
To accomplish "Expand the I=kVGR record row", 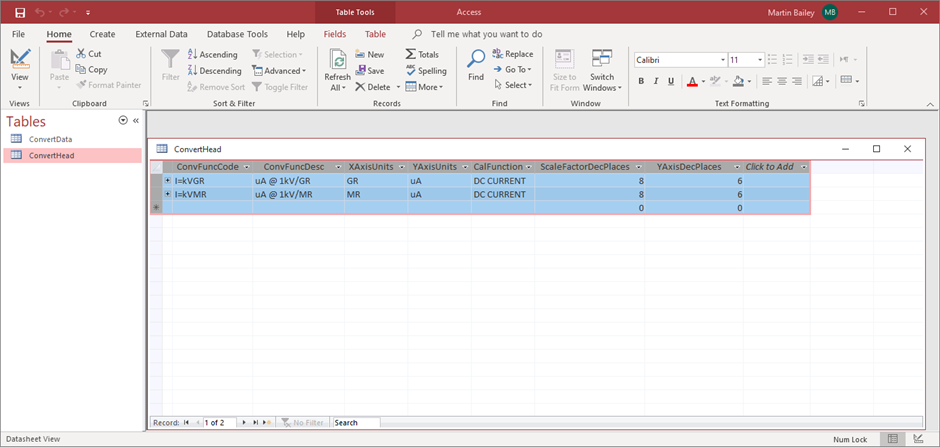I will click(x=168, y=180).
